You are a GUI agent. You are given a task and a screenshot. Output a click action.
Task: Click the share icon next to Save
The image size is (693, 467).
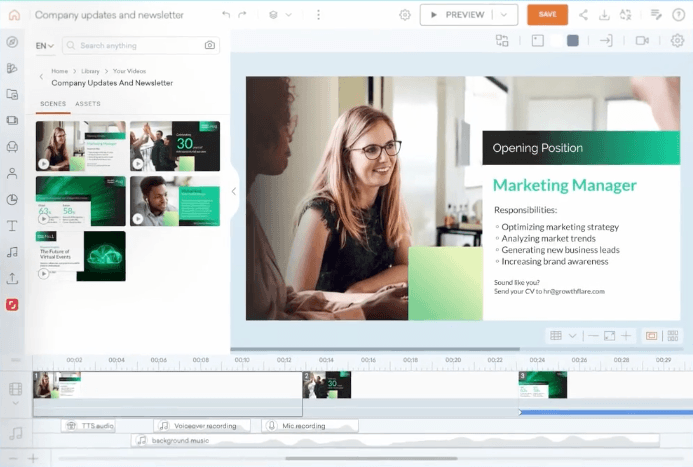click(583, 15)
